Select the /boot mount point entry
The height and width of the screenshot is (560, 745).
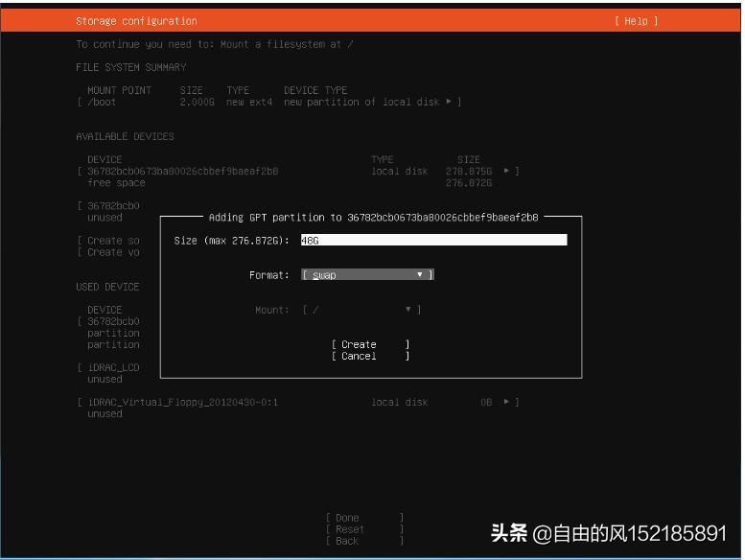coord(102,102)
